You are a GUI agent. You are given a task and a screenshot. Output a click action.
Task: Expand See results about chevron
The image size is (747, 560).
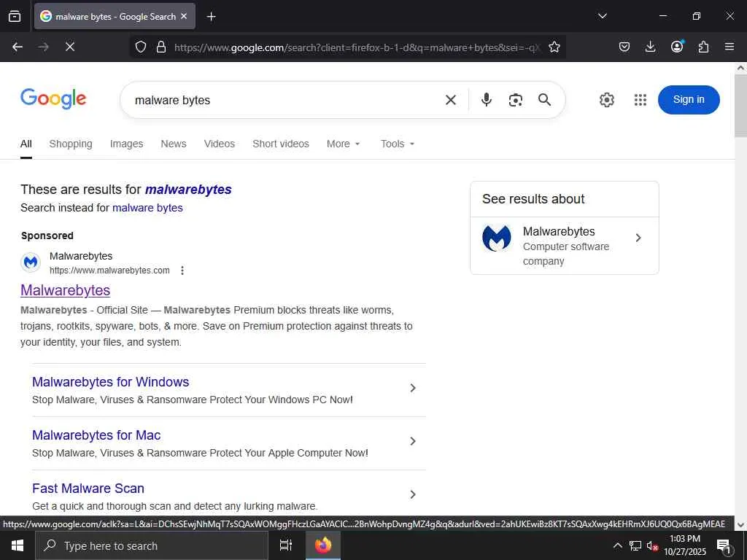click(x=638, y=238)
